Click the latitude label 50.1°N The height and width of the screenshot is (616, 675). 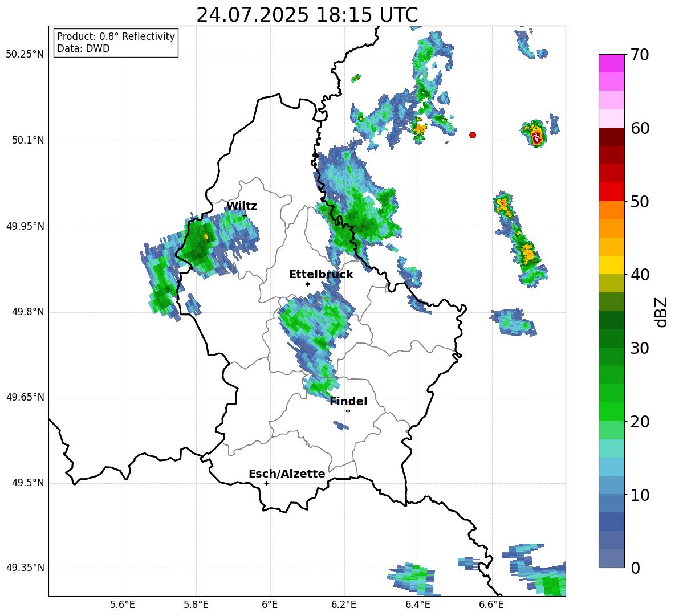(x=28, y=140)
